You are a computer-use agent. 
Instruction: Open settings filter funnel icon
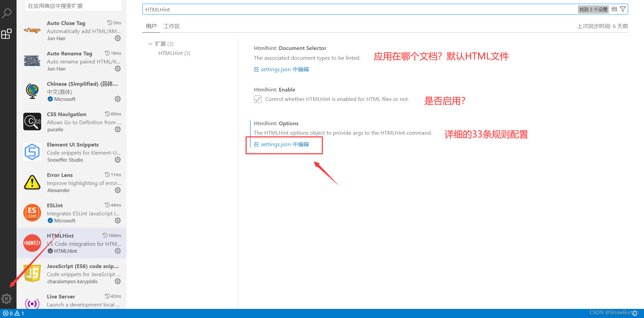pyautogui.click(x=623, y=9)
